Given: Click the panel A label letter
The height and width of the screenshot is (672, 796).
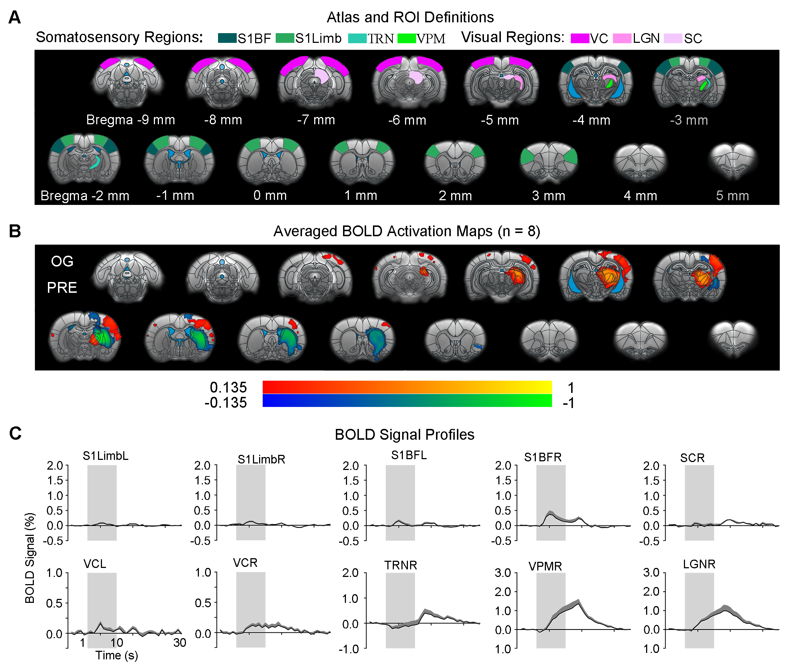Looking at the screenshot, I should tap(14, 17).
